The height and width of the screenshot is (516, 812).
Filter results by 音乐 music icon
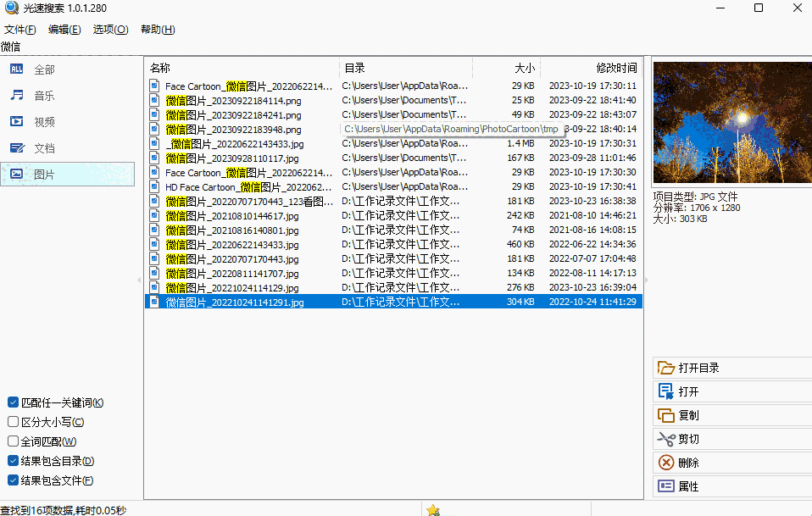pyautogui.click(x=17, y=95)
